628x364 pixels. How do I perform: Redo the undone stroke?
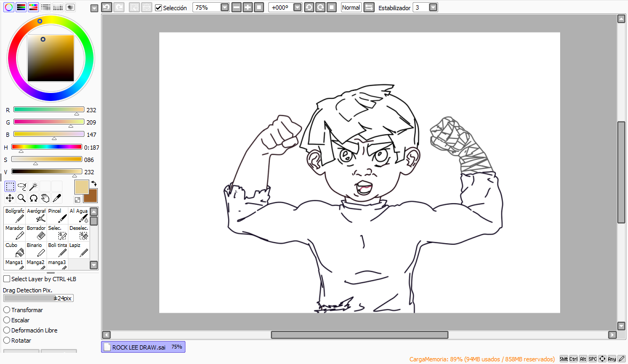(119, 7)
